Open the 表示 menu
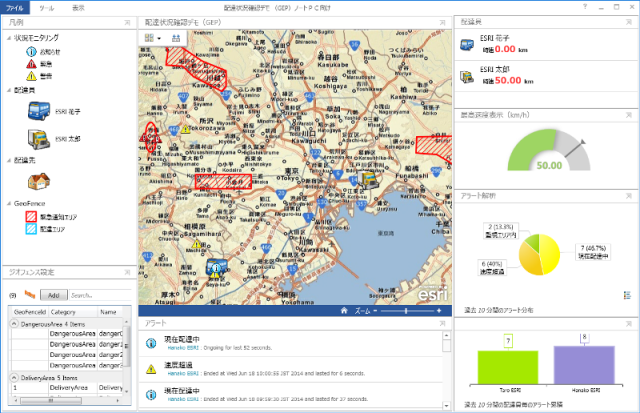The height and width of the screenshot is (413, 640). (x=78, y=6)
